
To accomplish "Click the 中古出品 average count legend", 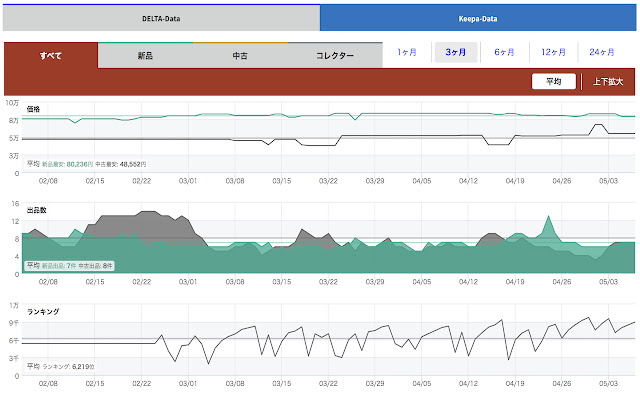I will point(95,266).
